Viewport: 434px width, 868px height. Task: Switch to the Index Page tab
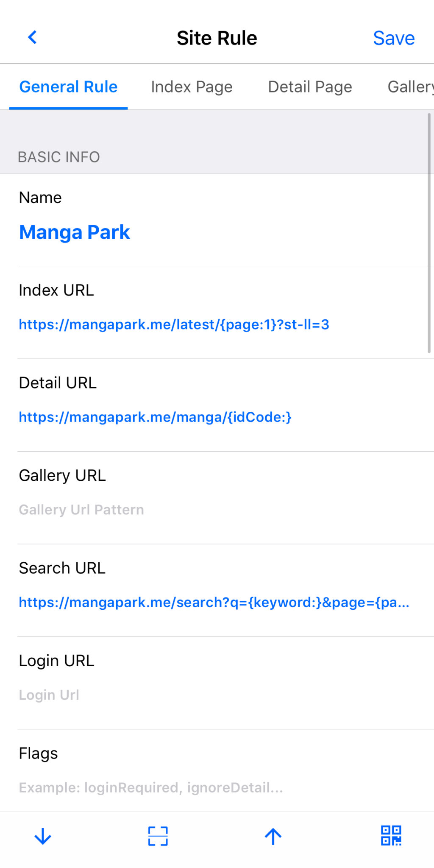click(x=192, y=87)
